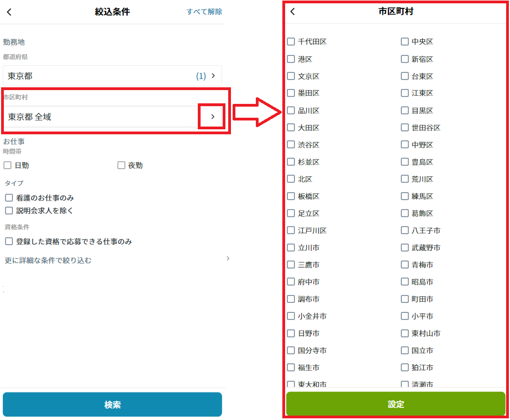Check 台東区 checkbox

coord(404,76)
